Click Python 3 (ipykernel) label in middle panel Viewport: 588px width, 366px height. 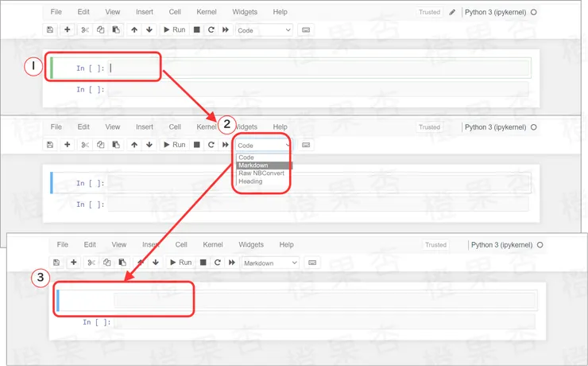(495, 127)
